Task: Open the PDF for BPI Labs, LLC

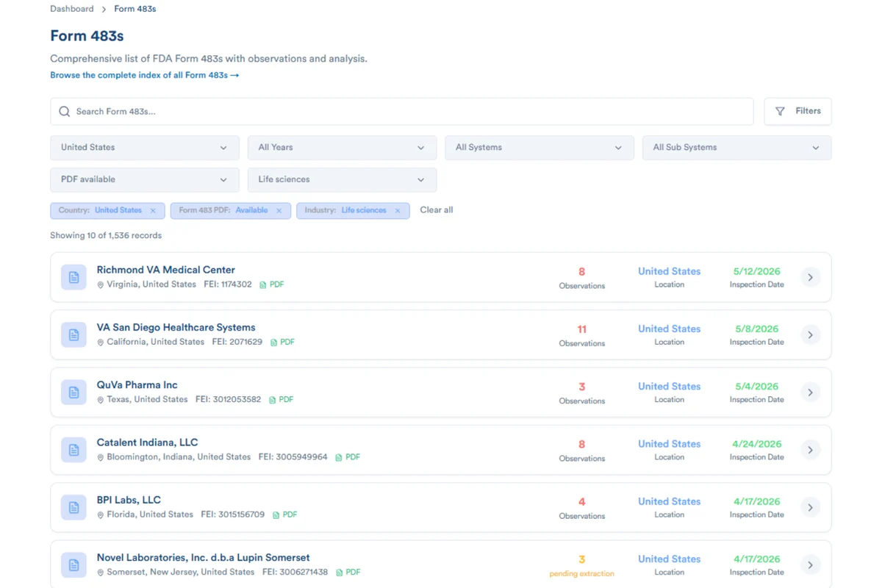Action: click(285, 514)
